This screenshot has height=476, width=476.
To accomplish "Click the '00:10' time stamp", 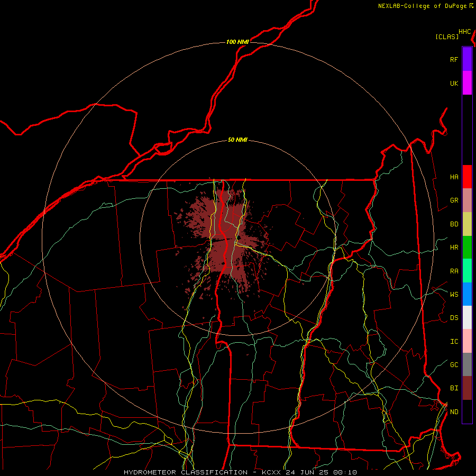I will click(345, 472).
